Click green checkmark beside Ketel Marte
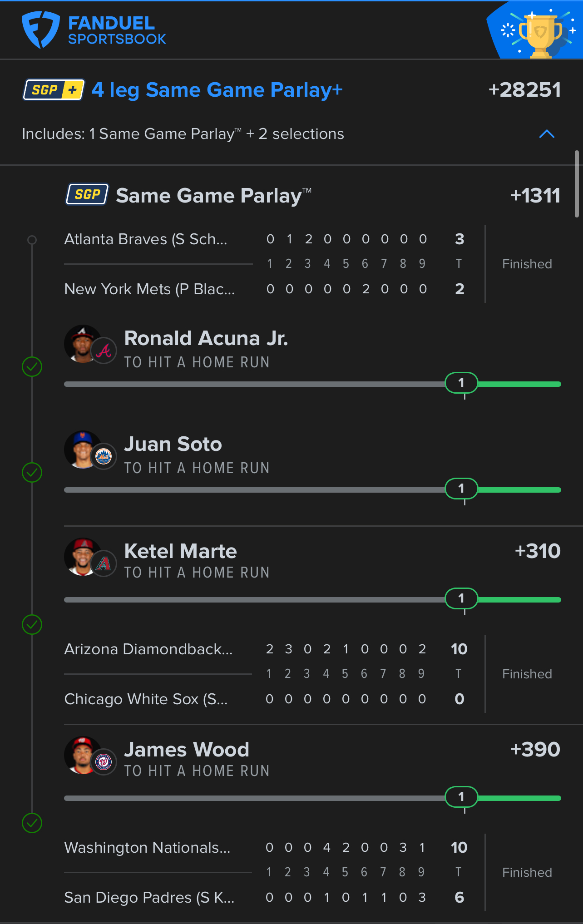 (x=32, y=624)
